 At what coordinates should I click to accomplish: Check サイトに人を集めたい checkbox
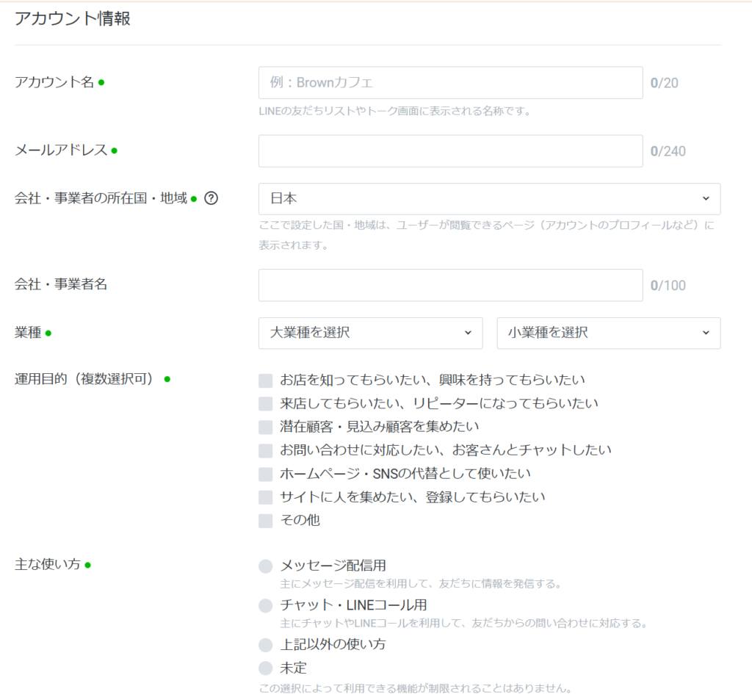[x=266, y=497]
